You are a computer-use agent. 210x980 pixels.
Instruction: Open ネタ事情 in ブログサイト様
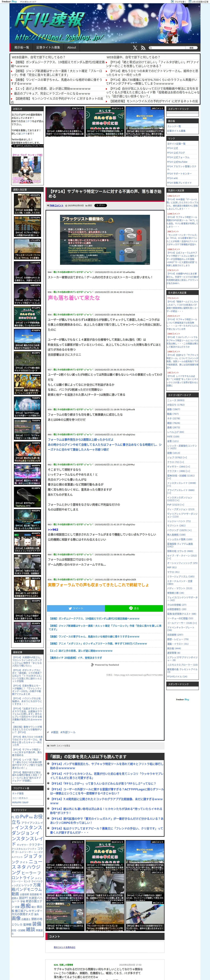[x=18, y=794]
